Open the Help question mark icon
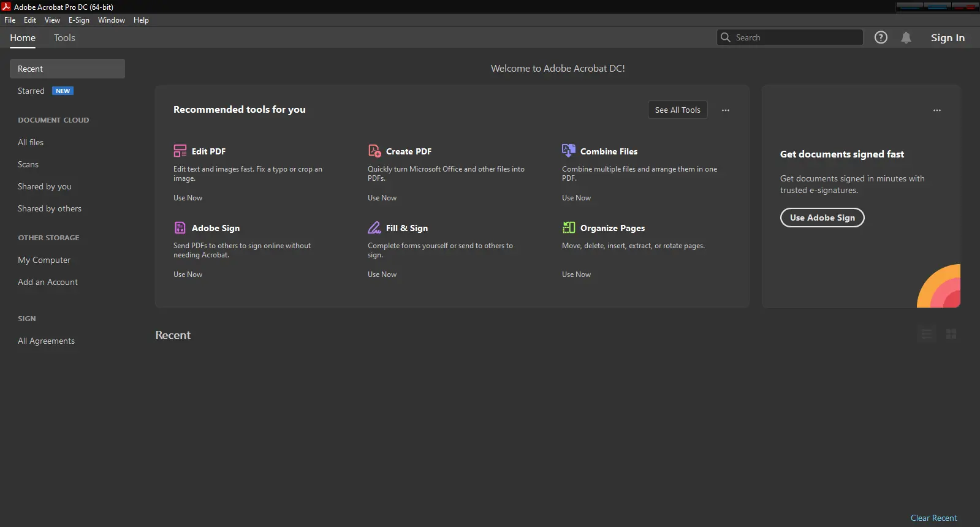 [881, 37]
